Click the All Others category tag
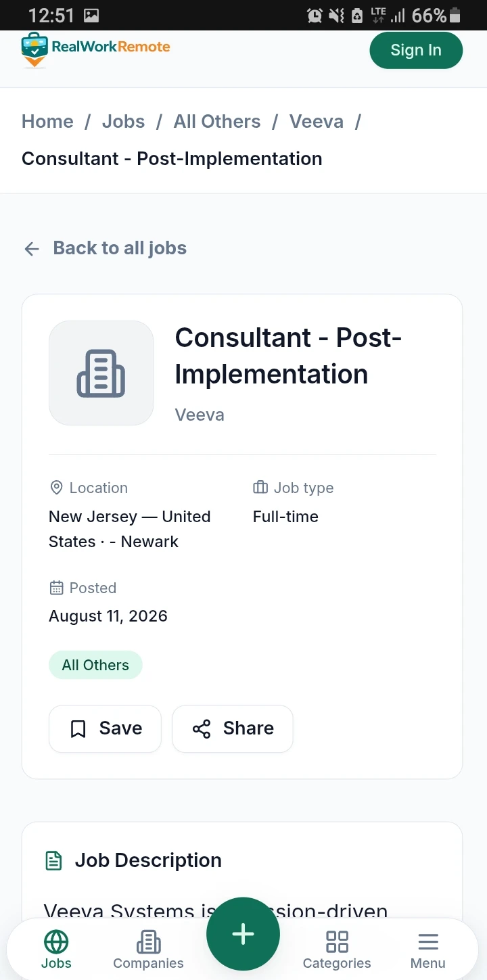The image size is (487, 980). coord(95,665)
